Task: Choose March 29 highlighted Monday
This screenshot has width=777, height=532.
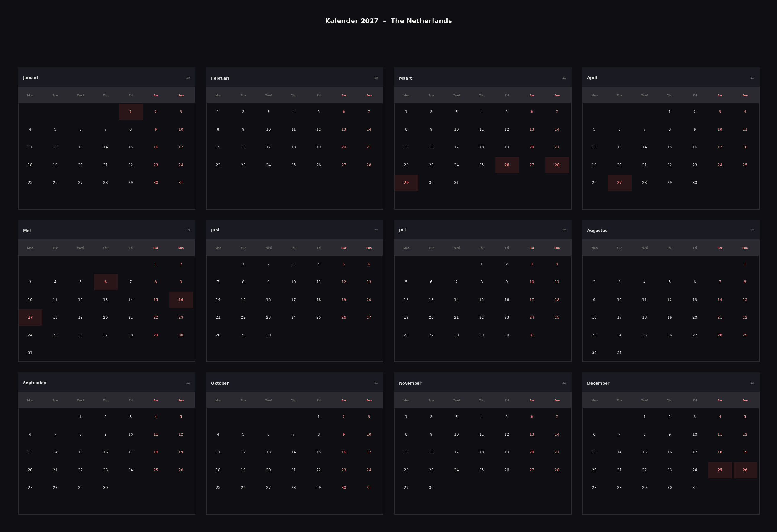Action: (x=406, y=182)
